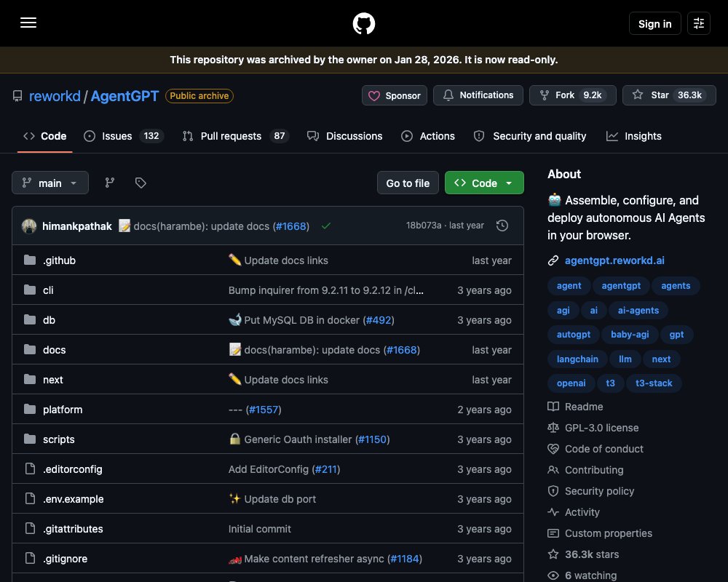Open the db folder
Viewport: 728px width, 582px height.
(x=50, y=320)
